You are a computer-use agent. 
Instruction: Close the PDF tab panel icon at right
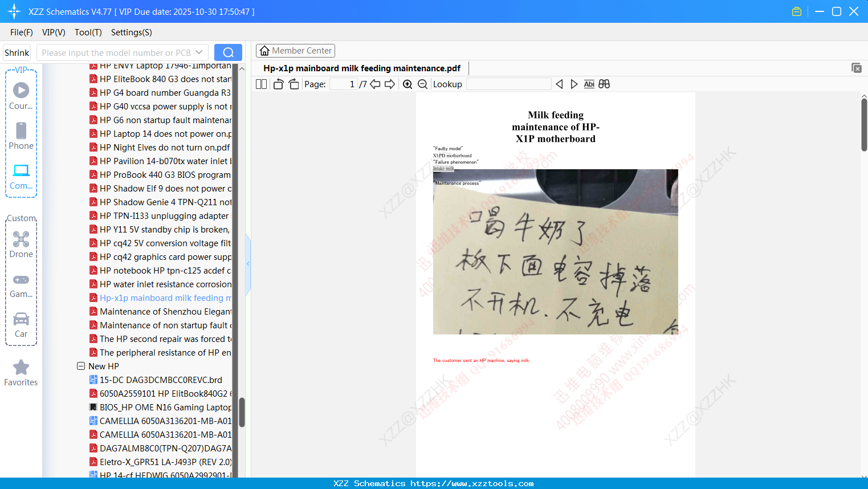[857, 68]
